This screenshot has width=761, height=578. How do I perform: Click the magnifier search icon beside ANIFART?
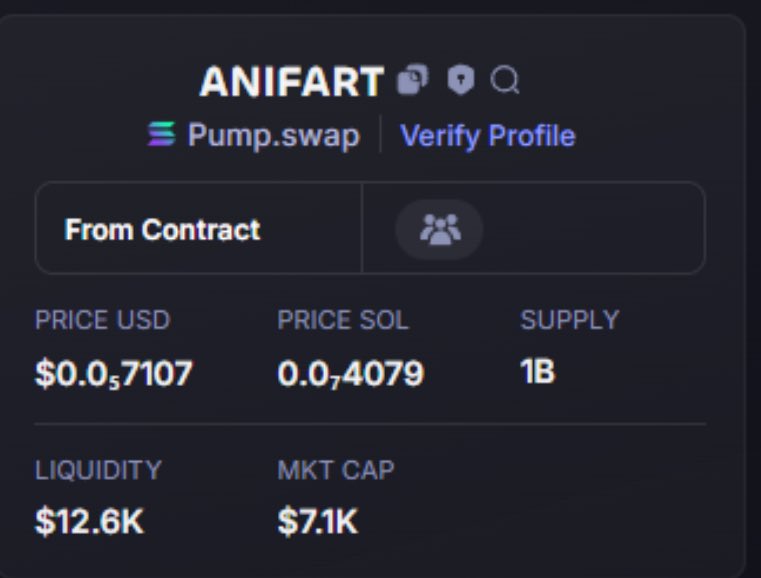click(505, 80)
